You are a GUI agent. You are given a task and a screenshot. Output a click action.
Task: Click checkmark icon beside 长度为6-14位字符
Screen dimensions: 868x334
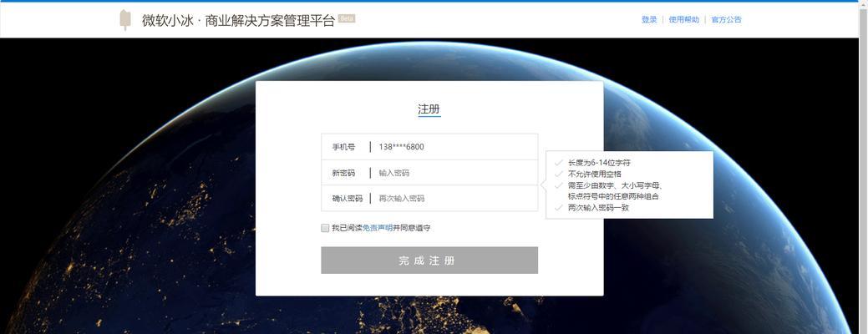(x=559, y=163)
